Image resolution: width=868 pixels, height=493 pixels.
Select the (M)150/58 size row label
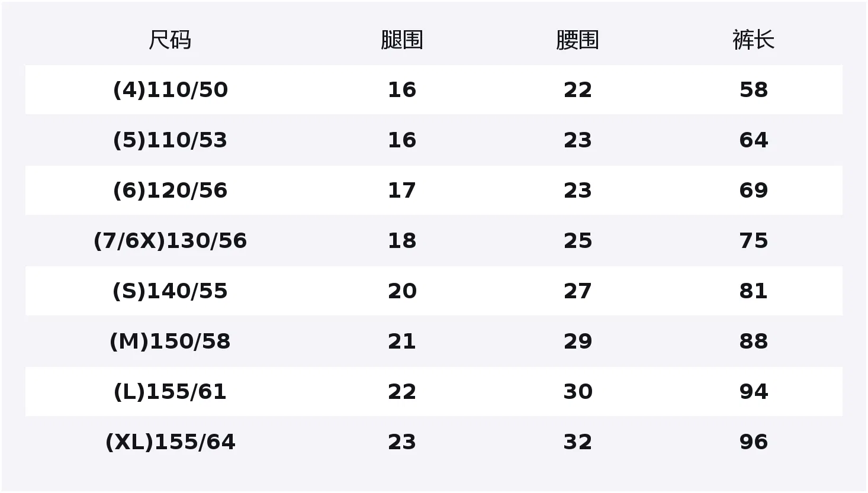click(171, 341)
